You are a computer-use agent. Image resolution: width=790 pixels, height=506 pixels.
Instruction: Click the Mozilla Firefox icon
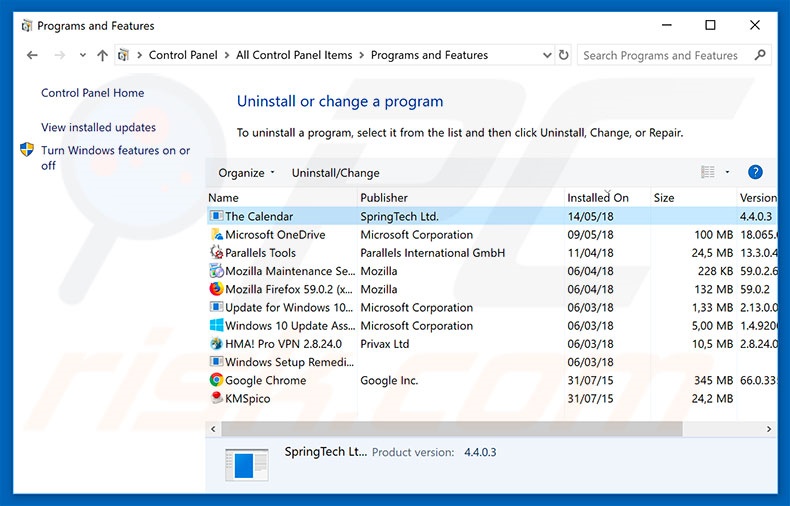point(216,289)
